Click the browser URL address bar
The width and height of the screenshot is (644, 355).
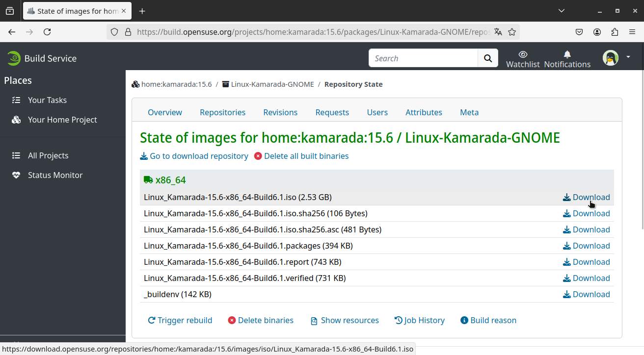pos(313,32)
